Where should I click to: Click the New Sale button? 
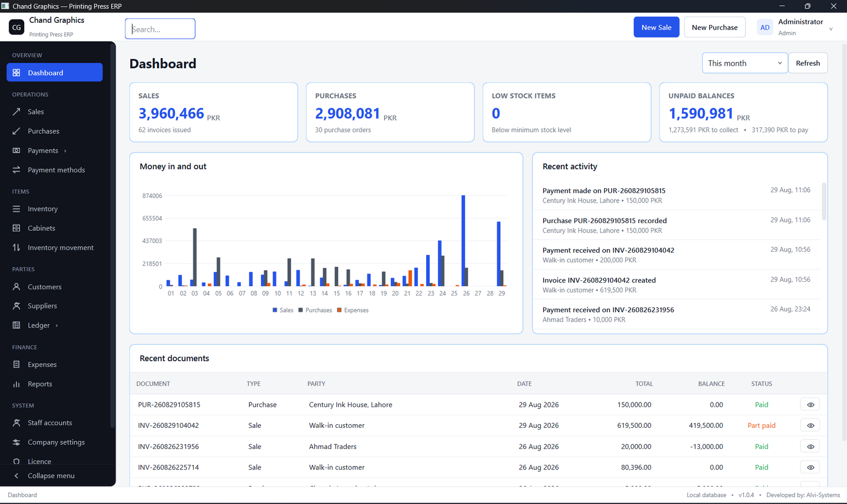click(x=656, y=27)
